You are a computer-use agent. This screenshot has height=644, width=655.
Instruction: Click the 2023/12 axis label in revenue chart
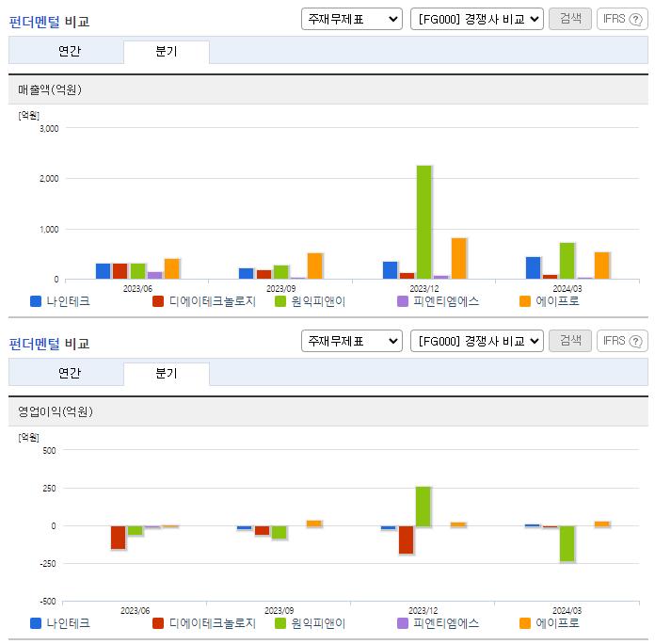pos(424,288)
